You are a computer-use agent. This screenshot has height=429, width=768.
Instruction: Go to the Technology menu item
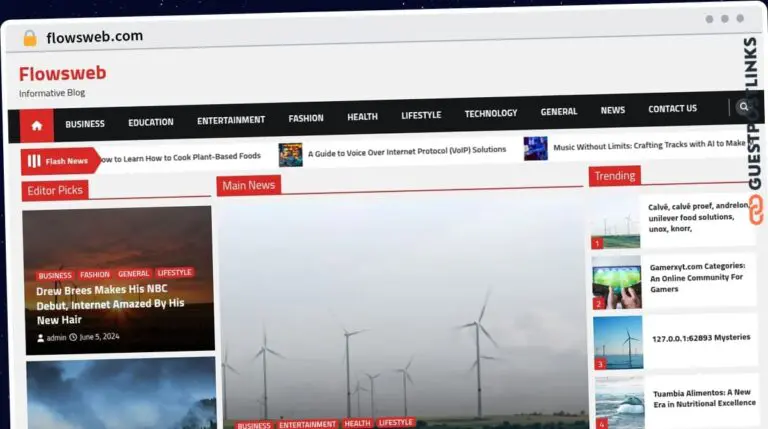(x=490, y=114)
